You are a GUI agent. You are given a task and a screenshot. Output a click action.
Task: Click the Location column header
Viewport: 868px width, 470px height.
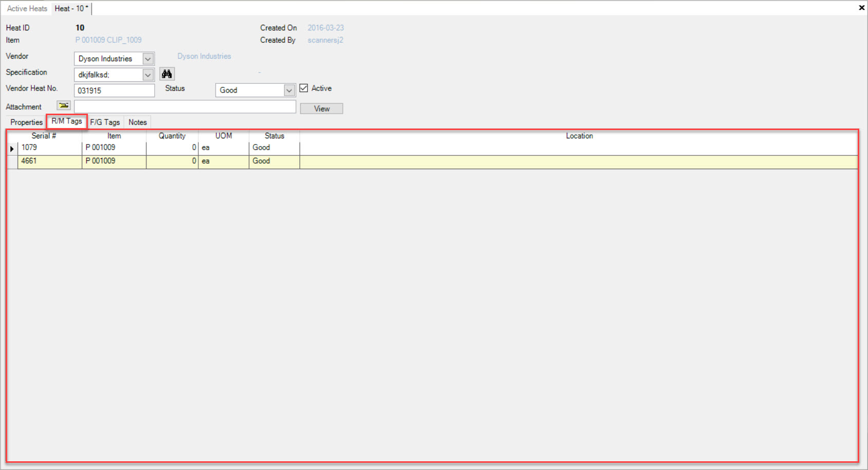pyautogui.click(x=579, y=136)
